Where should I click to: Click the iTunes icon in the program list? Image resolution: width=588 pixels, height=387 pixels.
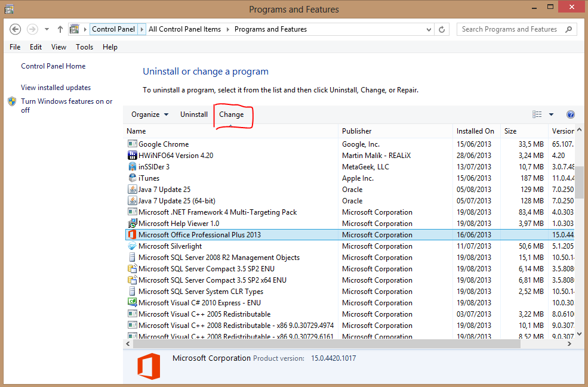(x=133, y=178)
